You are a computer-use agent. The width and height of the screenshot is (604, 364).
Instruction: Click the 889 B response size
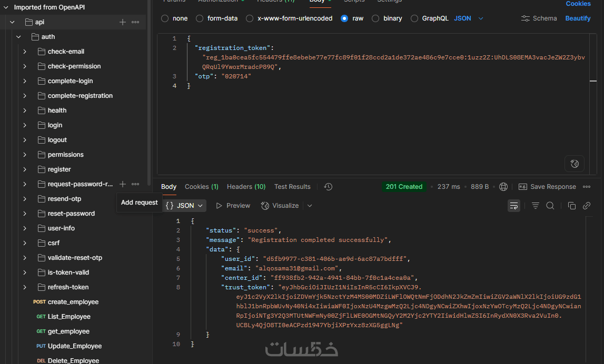[x=480, y=187]
